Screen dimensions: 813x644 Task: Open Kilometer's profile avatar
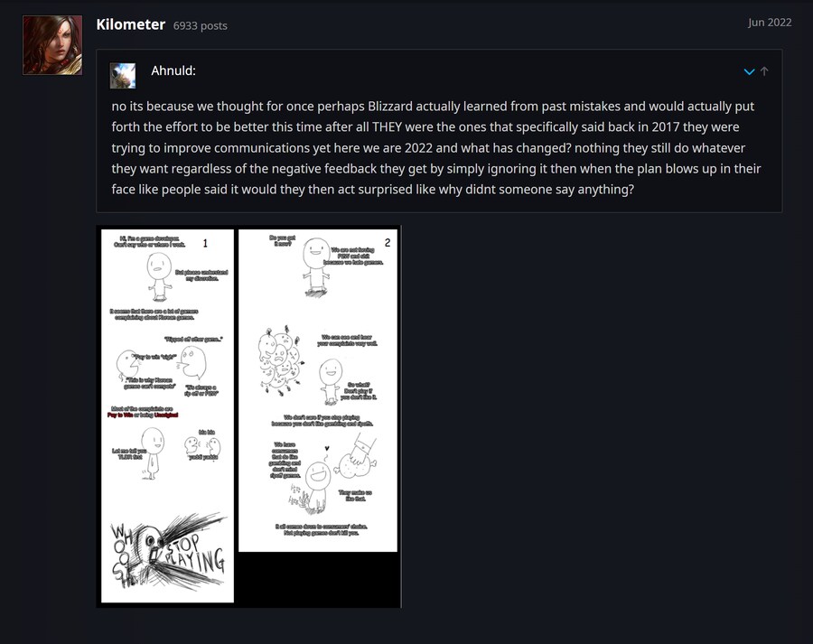click(x=52, y=45)
